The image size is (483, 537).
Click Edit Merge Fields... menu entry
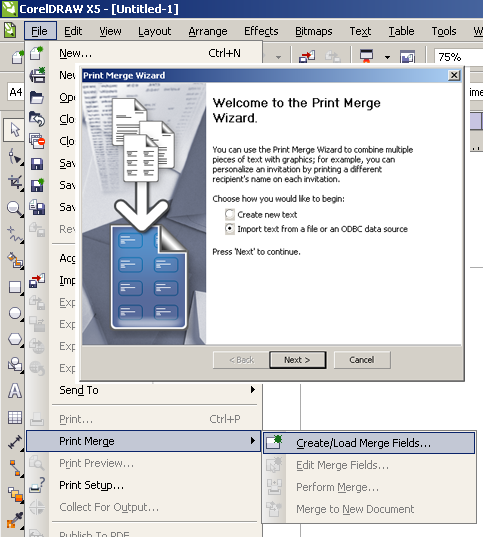pos(369,465)
